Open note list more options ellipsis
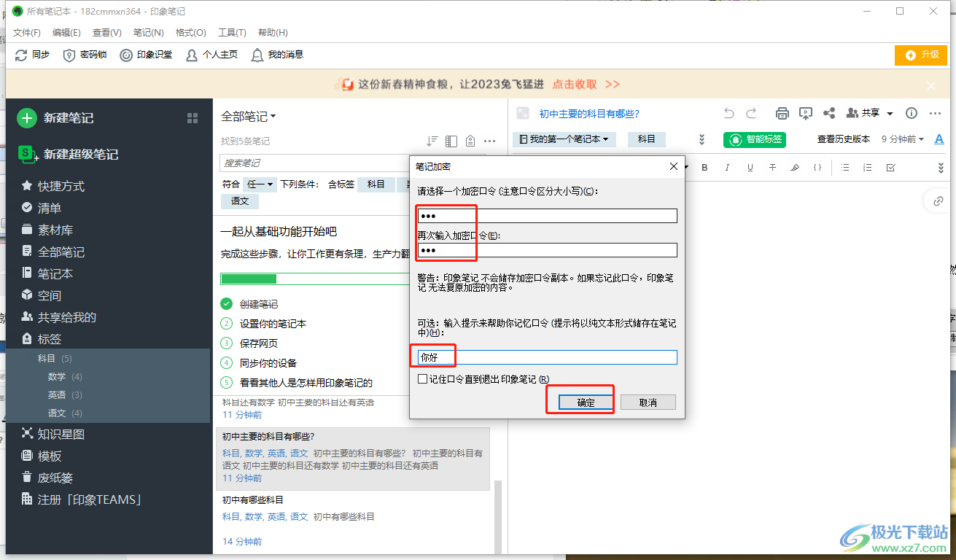The image size is (956, 560). [490, 141]
